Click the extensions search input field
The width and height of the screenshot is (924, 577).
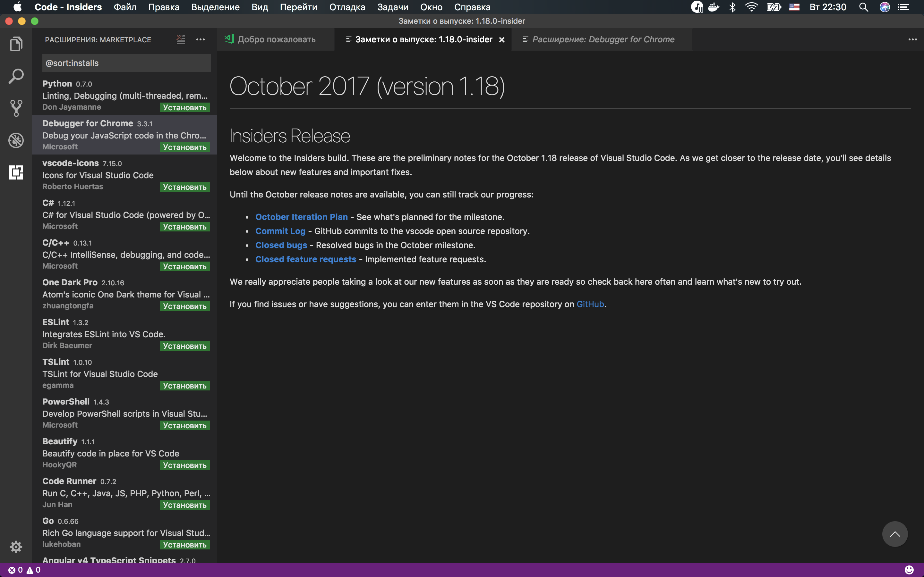(x=126, y=63)
